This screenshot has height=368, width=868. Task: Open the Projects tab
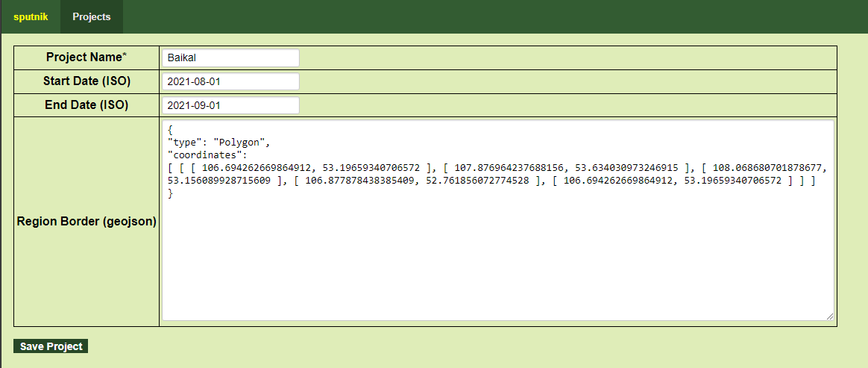point(91,17)
